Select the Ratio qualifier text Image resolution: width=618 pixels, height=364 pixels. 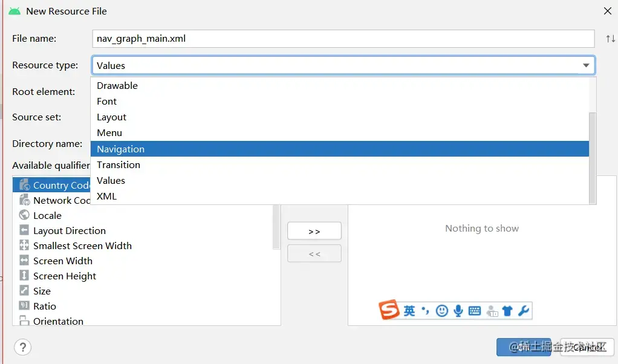[x=45, y=306]
